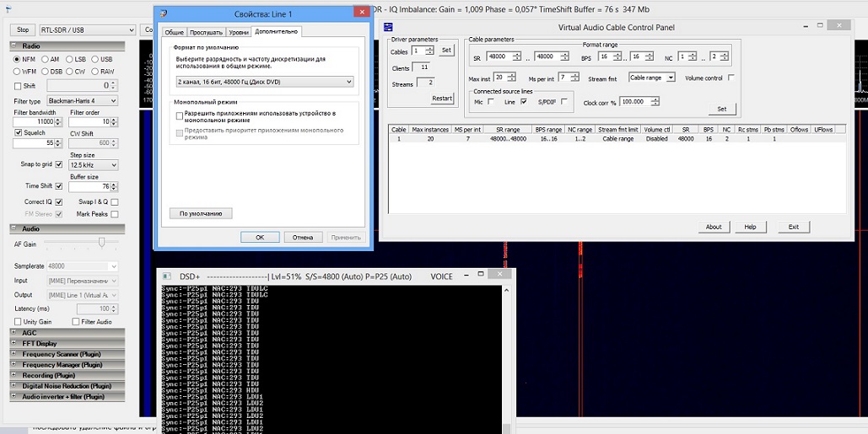Click the Buffer size 76 field
This screenshot has height=434, width=868.
(x=93, y=186)
